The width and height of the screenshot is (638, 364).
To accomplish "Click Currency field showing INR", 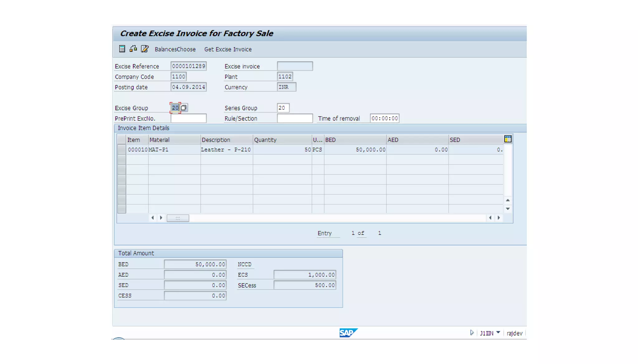I will [287, 87].
